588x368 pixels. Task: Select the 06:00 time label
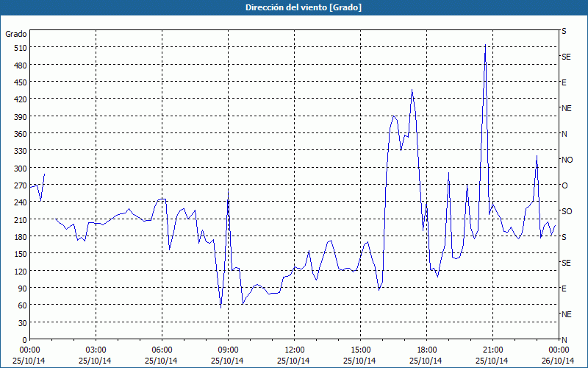(x=162, y=350)
